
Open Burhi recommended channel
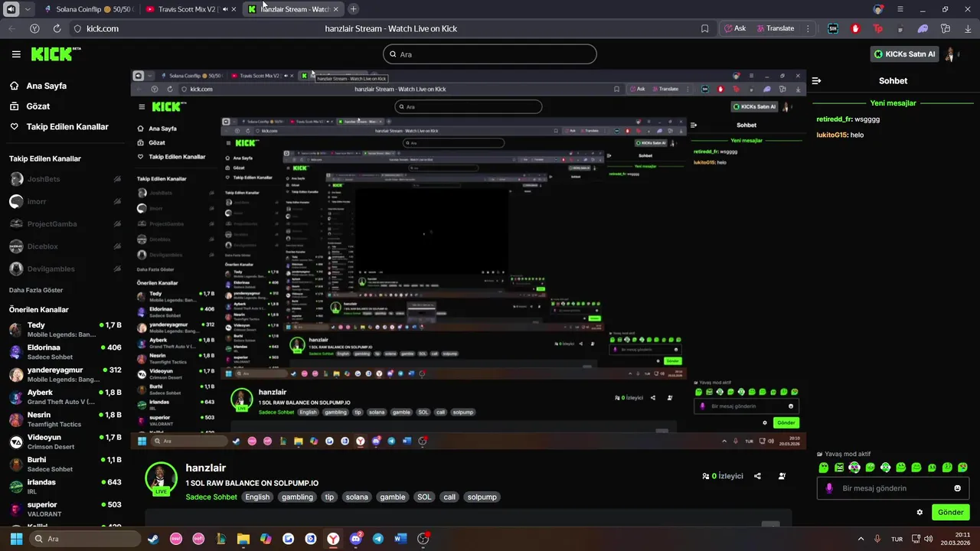tap(65, 464)
